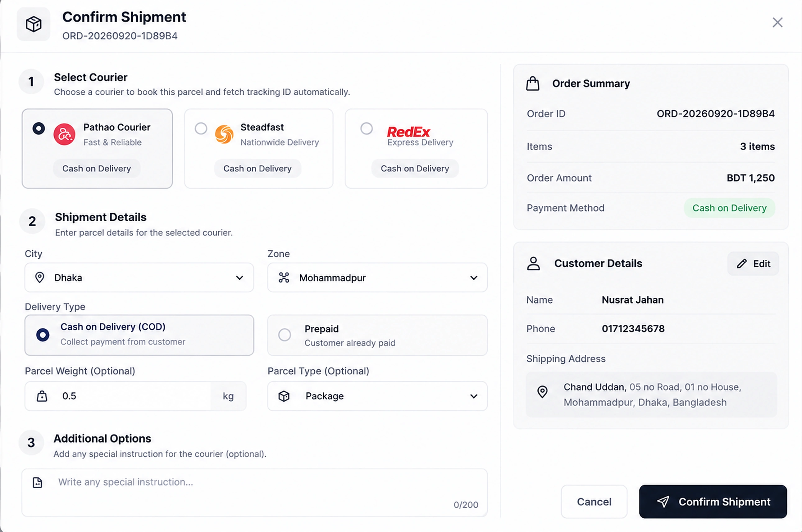Open the City dropdown chevron

239,278
